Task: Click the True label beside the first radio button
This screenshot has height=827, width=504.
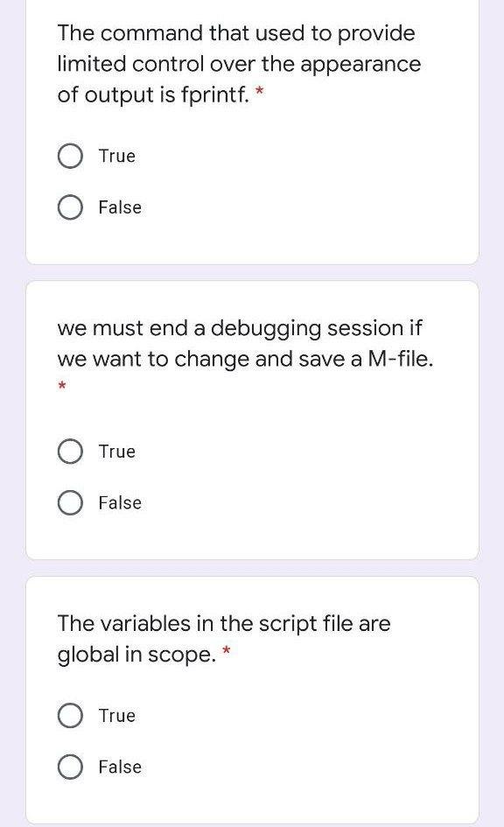Action: (115, 156)
